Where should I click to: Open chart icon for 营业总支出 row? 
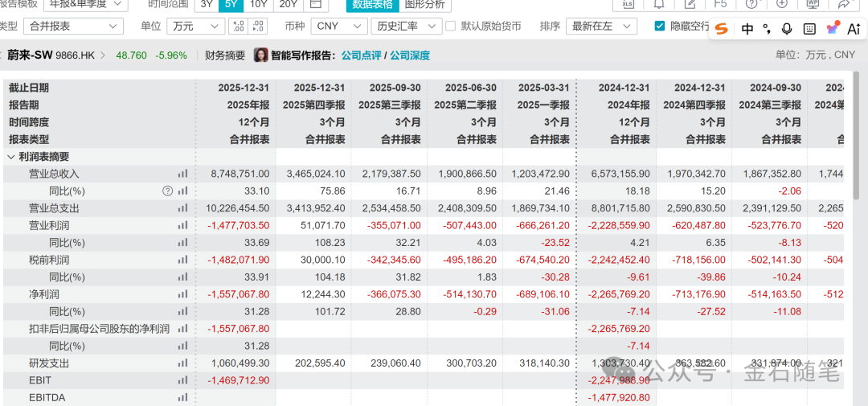tap(182, 208)
